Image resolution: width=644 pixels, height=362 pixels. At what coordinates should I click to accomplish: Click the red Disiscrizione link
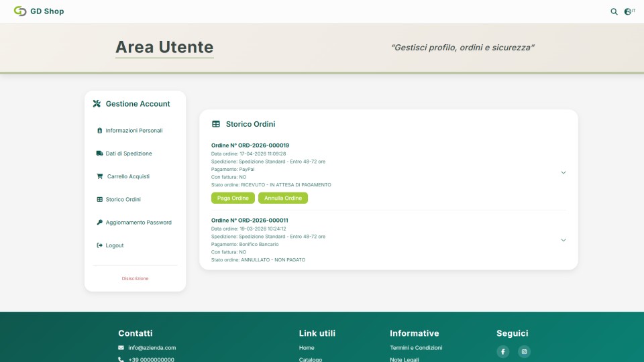tap(135, 279)
